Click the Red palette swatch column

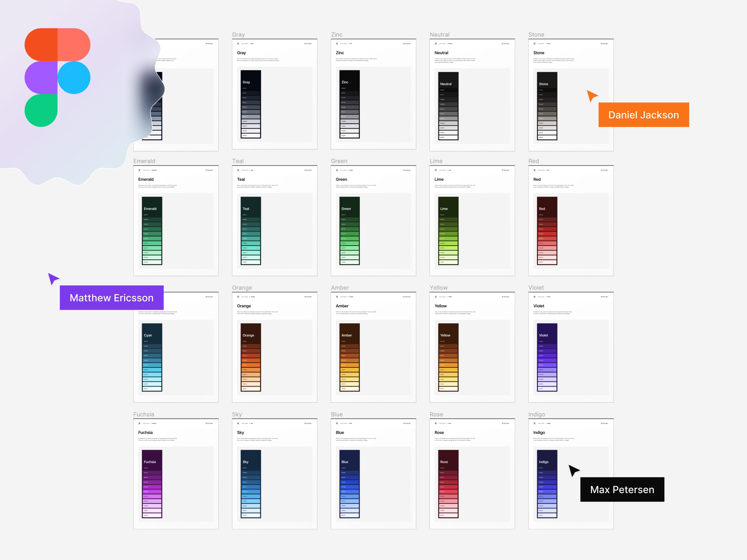pyautogui.click(x=547, y=231)
